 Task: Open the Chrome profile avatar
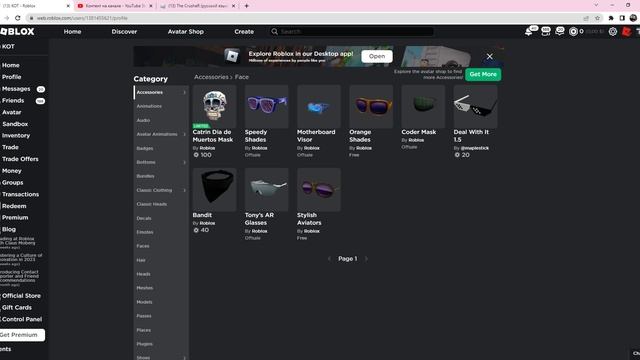click(633, 18)
